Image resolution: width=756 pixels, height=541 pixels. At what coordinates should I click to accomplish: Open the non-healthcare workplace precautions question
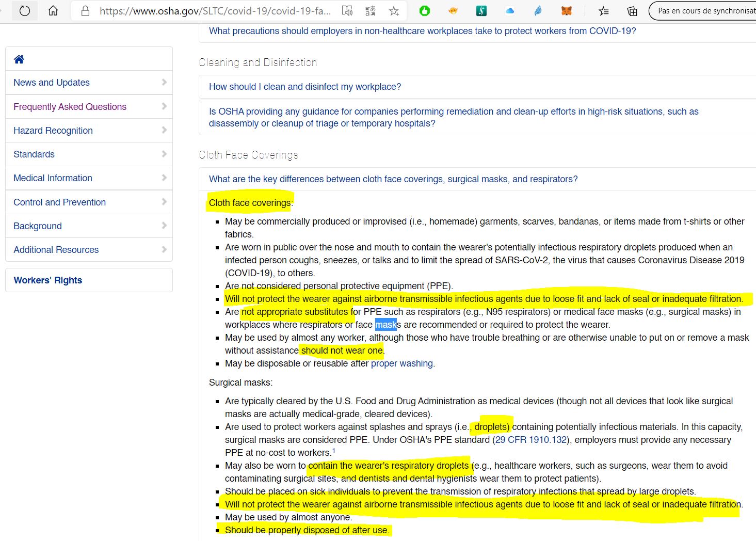[423, 31]
